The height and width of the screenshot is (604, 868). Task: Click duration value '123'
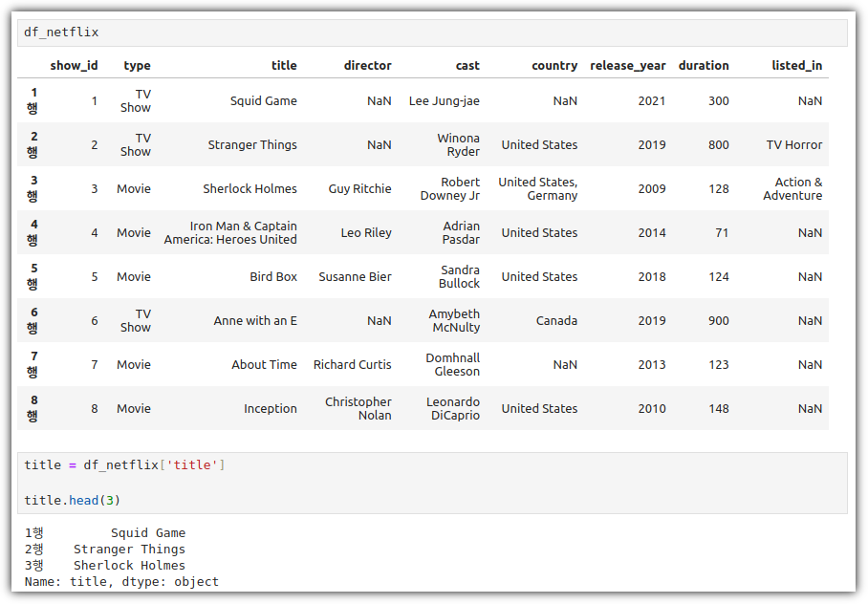(719, 365)
